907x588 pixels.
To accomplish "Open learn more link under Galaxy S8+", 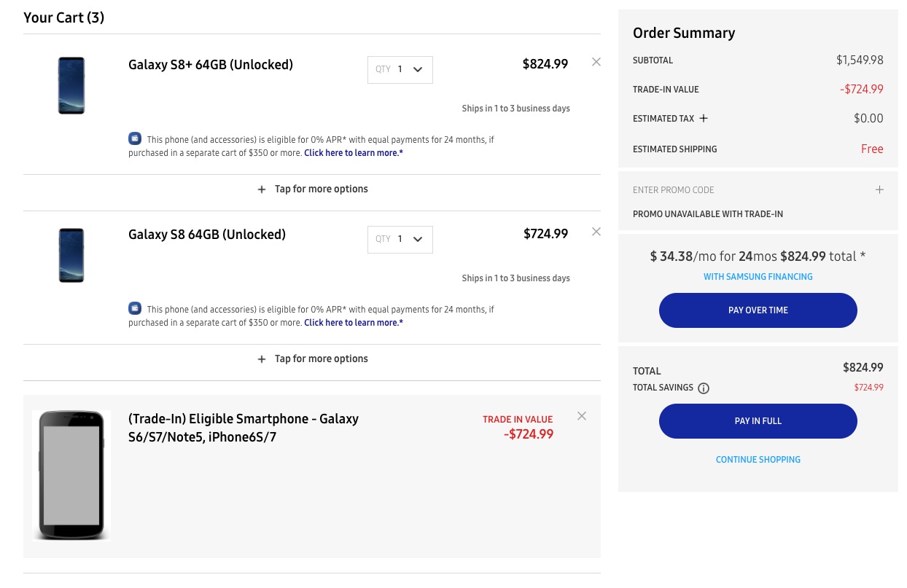I will [354, 153].
